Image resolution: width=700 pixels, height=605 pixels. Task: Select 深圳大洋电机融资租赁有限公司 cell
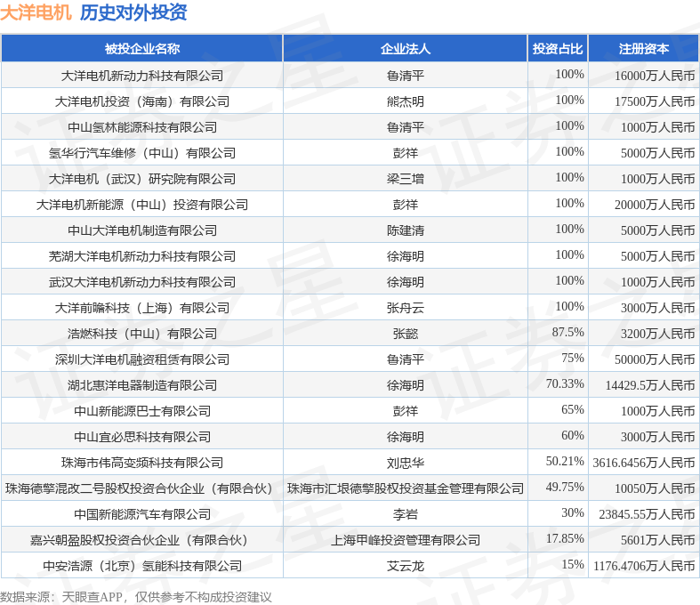coord(142,359)
